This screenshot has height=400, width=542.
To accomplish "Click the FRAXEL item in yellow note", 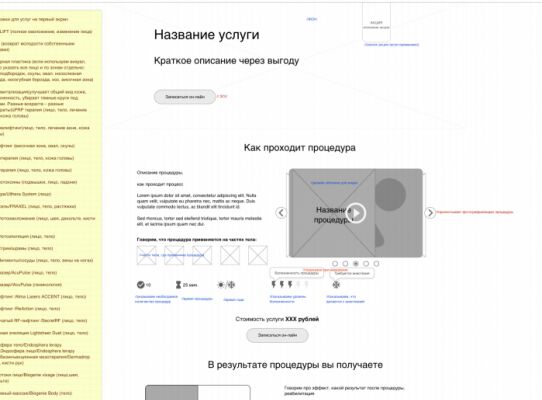I will tap(38, 206).
